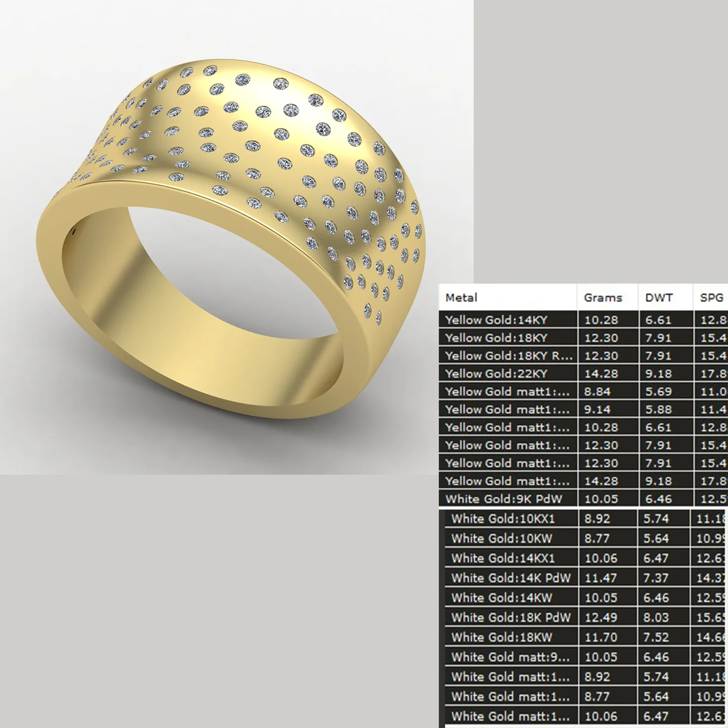Click DWT value in White Gold:14KX1 row

[656, 558]
